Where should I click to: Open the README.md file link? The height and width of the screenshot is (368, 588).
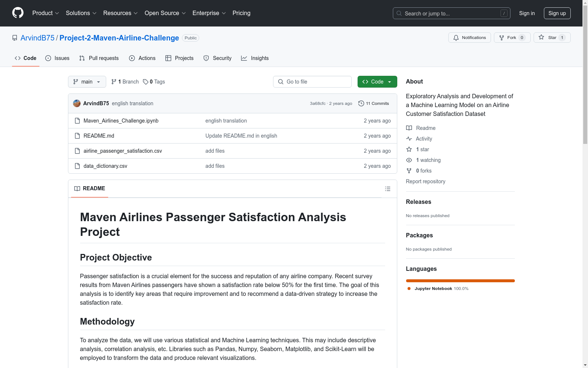click(99, 136)
